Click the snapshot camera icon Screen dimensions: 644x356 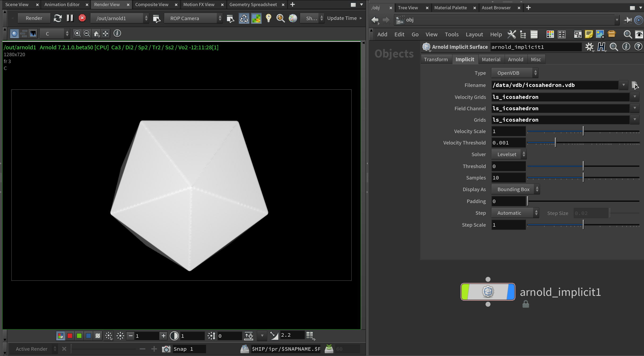[x=166, y=349]
